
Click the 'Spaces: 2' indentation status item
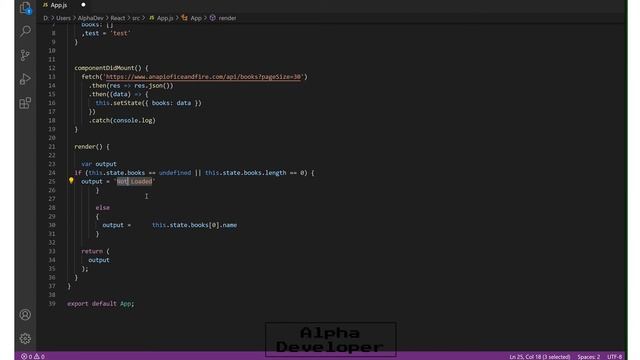pos(589,357)
